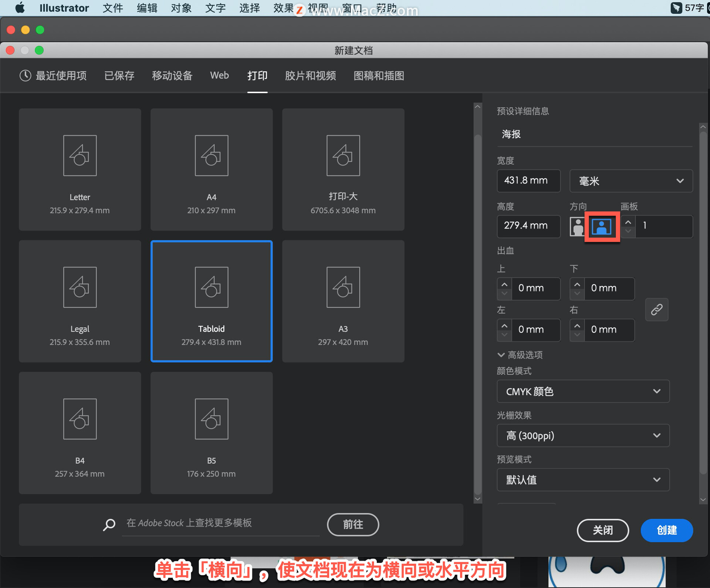
Task: Choose the Legal preset document icon
Action: point(80,287)
